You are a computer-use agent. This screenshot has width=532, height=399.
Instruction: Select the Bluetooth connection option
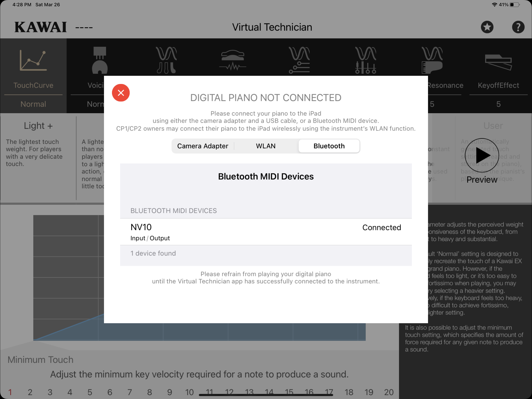329,146
